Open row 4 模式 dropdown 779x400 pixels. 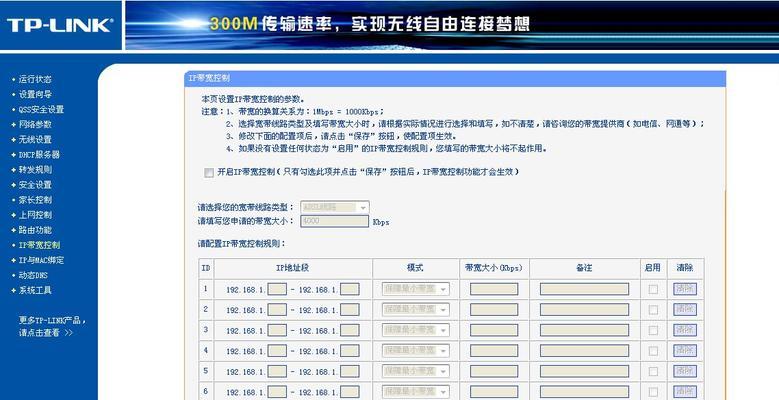[x=415, y=351]
